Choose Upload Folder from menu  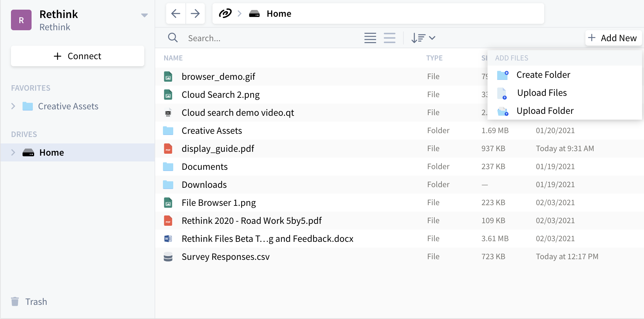[x=565, y=111]
